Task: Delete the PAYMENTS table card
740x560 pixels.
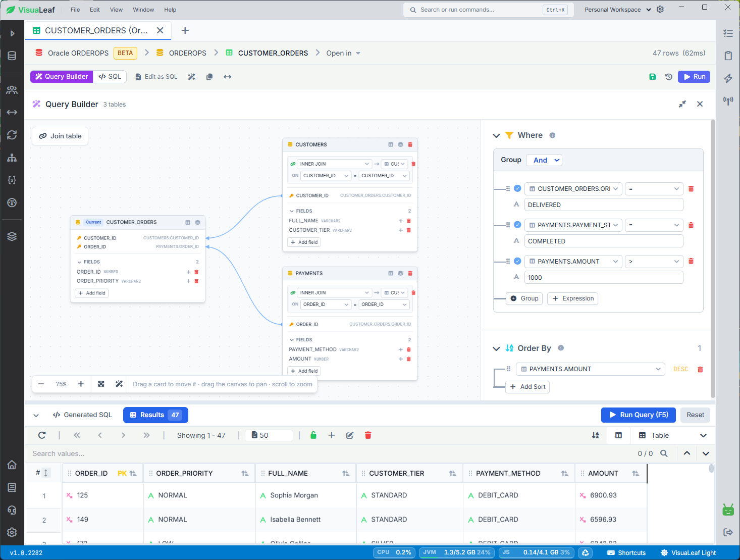Action: pos(410,273)
